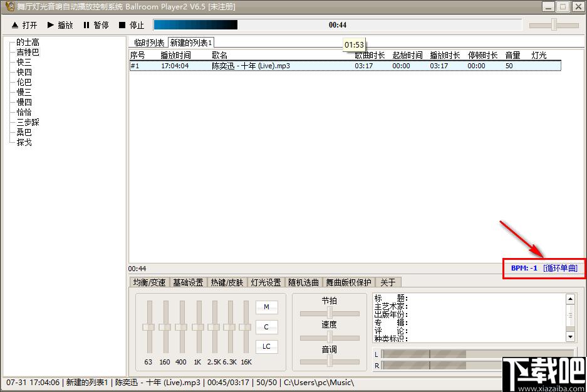Viewport: 587px width, 392px height.
Task: Select the 的士高 dance category
Action: pos(28,42)
